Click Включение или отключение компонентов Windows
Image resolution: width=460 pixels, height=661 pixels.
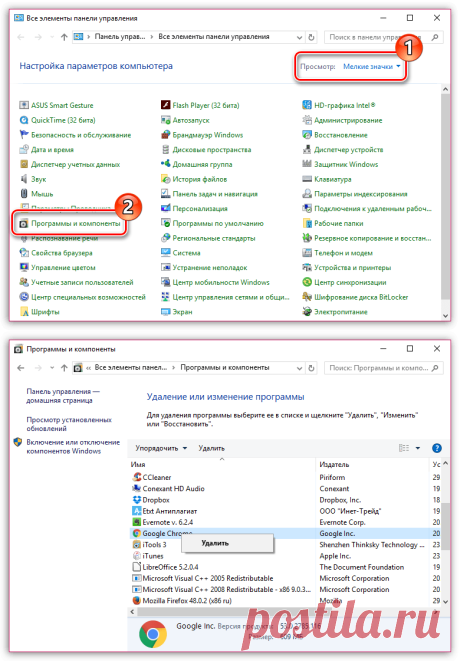pyautogui.click(x=73, y=446)
